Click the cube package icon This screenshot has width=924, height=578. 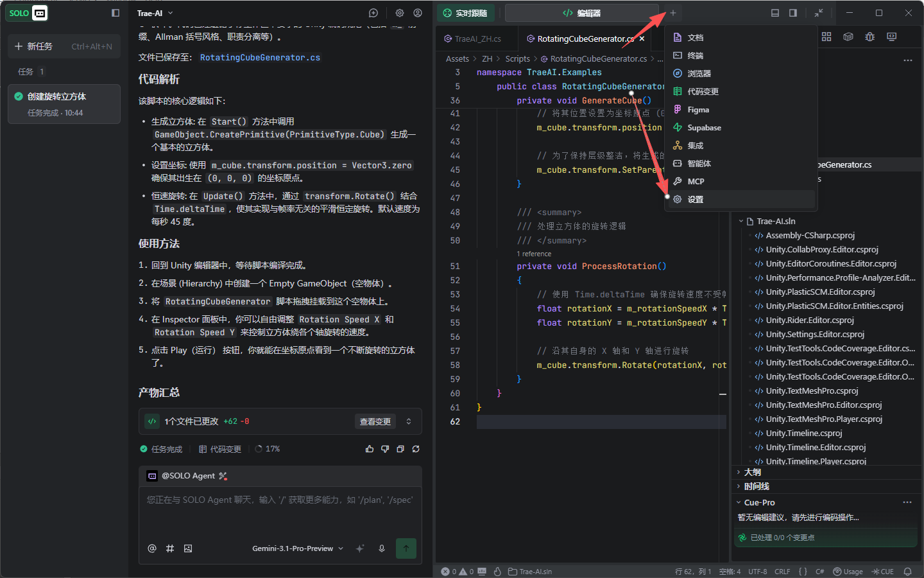848,37
